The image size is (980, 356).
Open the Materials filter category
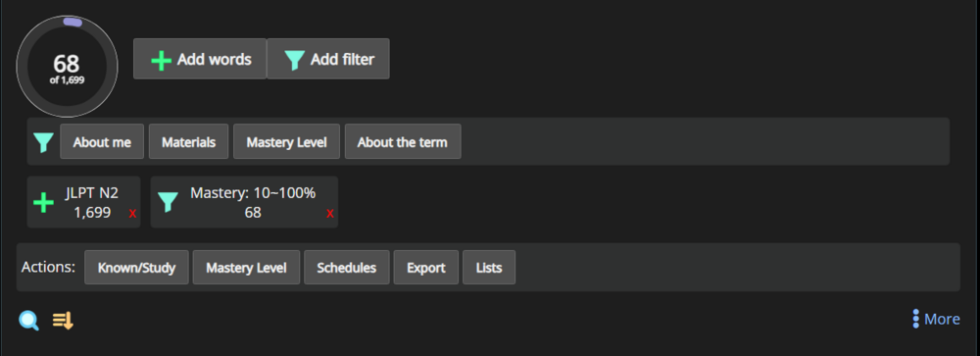(x=189, y=141)
